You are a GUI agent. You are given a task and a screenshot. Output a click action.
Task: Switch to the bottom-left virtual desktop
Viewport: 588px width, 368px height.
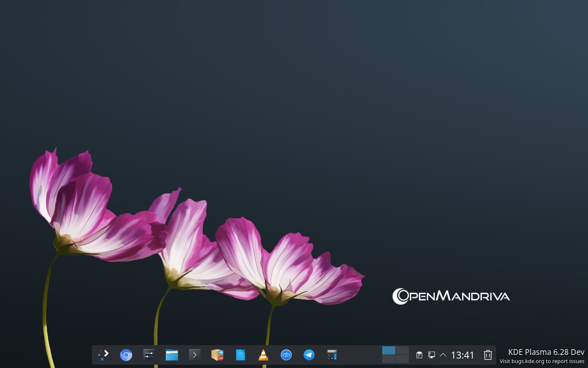tap(388, 359)
